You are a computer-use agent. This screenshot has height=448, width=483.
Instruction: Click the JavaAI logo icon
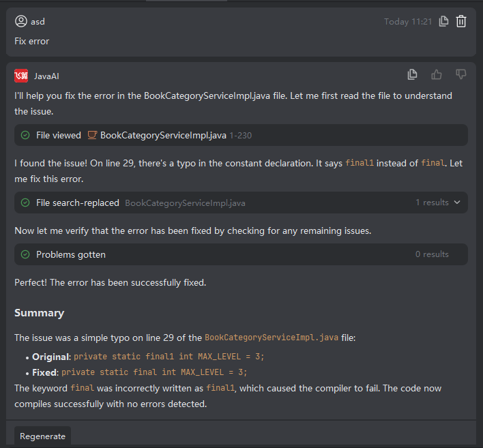coord(21,76)
